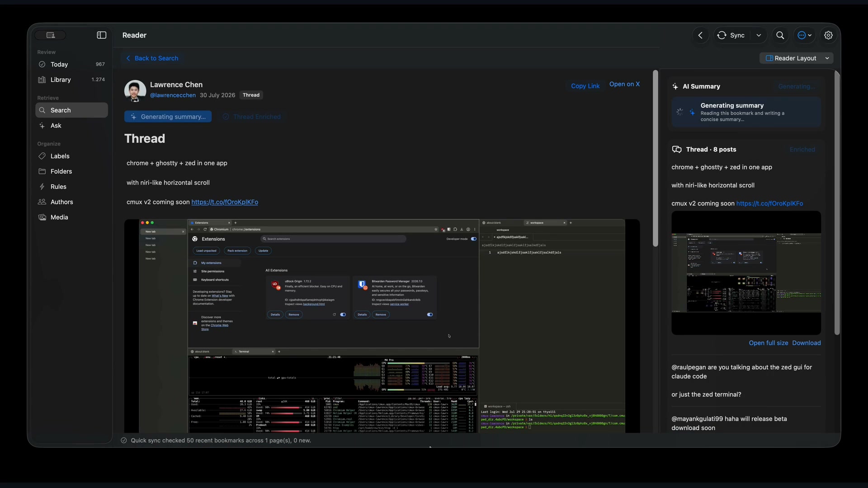Click the author name Lawrence Chen
Viewport: 868px width, 488px height.
pyautogui.click(x=176, y=84)
